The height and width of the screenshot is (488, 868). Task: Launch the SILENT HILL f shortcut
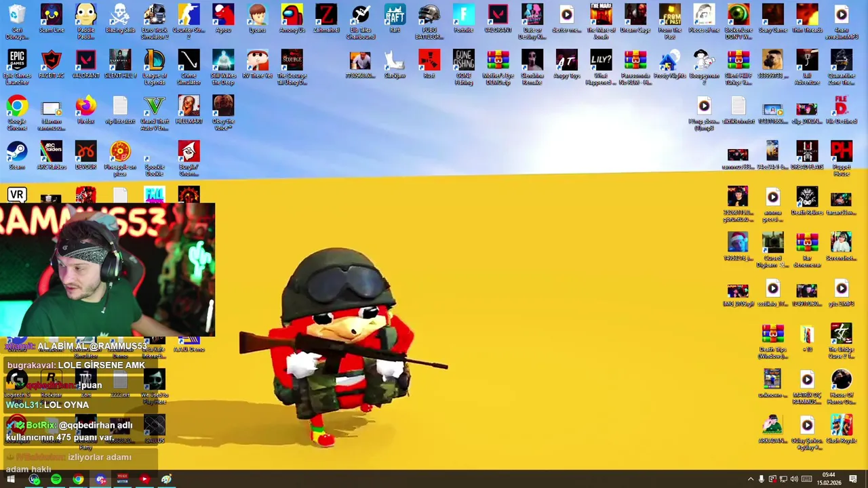120,64
